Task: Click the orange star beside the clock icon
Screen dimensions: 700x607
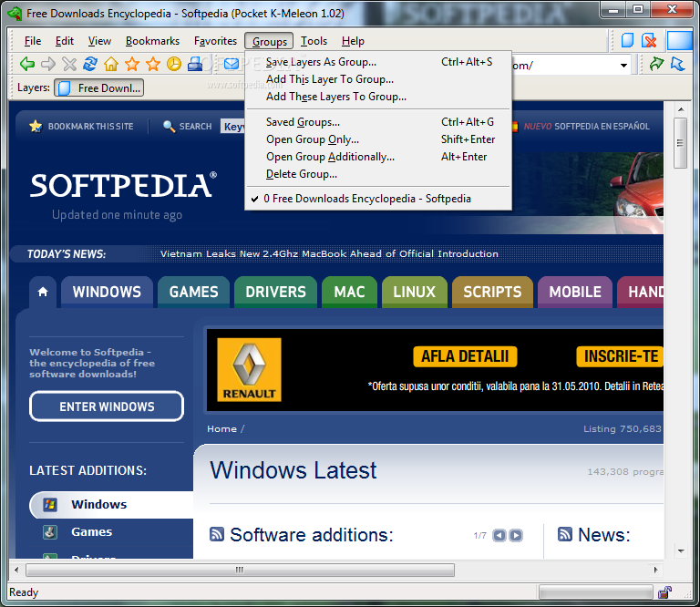Action: click(x=153, y=65)
